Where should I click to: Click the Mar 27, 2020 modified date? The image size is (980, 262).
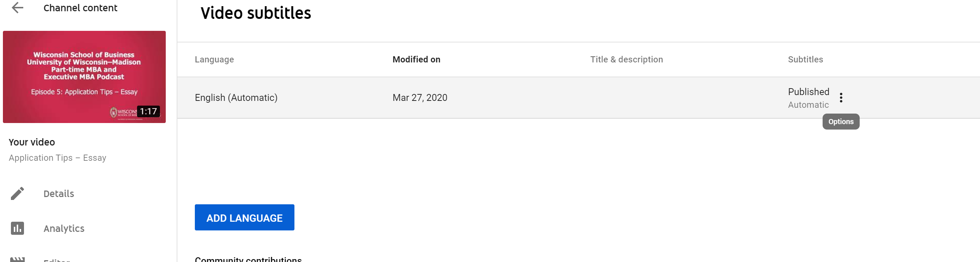tap(419, 98)
